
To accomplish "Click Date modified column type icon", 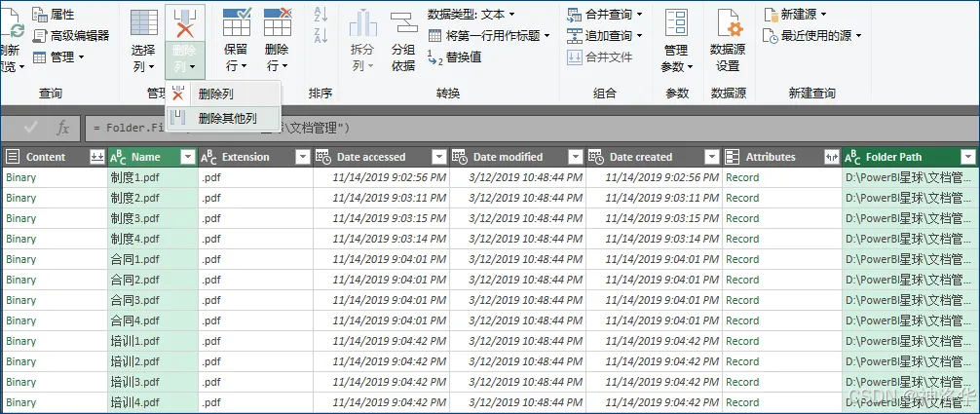I will point(459,157).
